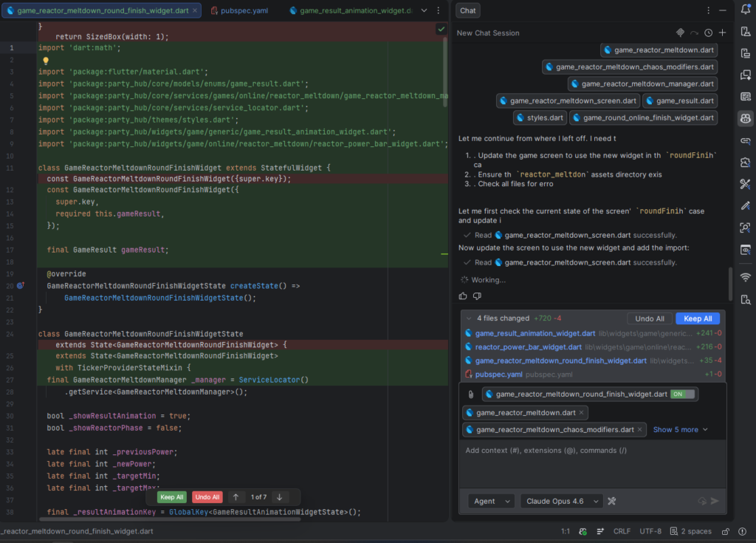The image size is (756, 543).
Task: Go to next change arrow in diff toolbar
Action: 279,497
